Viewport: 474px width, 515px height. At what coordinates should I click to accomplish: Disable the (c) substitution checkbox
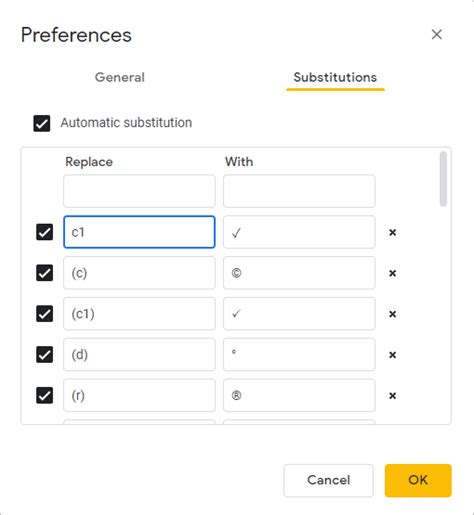[x=44, y=273]
